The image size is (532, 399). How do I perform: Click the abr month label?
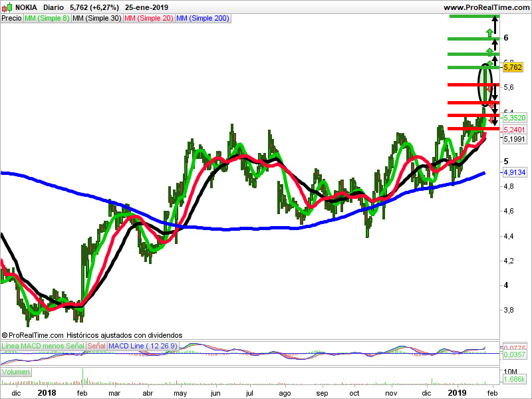tap(148, 393)
